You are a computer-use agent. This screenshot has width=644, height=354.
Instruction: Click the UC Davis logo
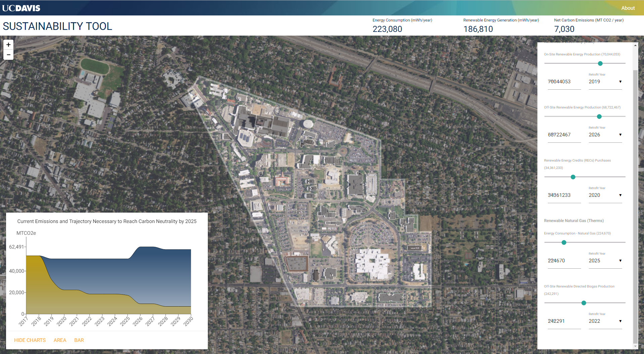(x=21, y=8)
